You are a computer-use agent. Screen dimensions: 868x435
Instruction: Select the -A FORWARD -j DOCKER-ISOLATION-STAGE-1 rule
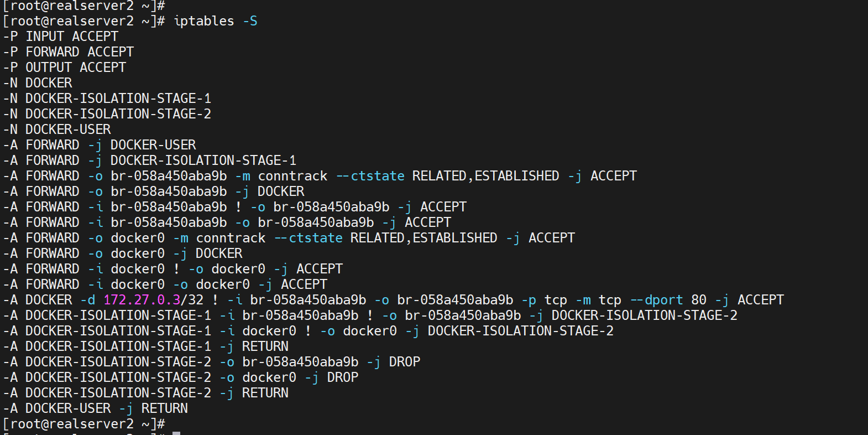pyautogui.click(x=150, y=160)
